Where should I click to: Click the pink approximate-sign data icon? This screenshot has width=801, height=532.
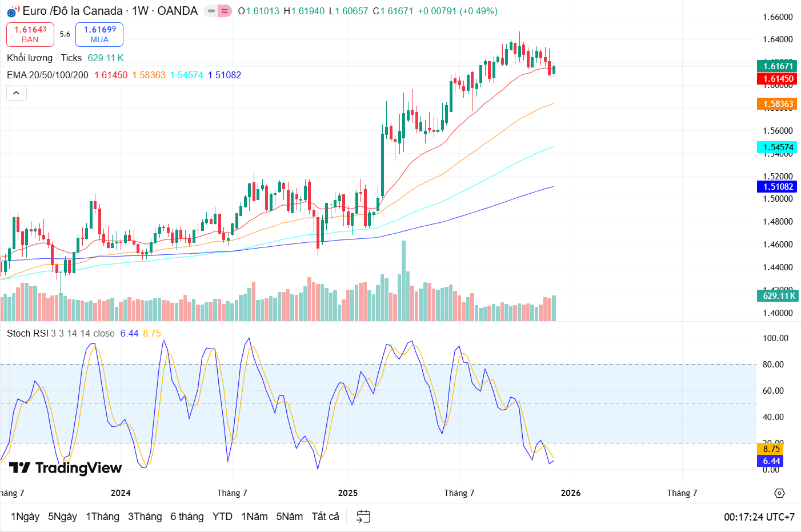click(x=225, y=11)
